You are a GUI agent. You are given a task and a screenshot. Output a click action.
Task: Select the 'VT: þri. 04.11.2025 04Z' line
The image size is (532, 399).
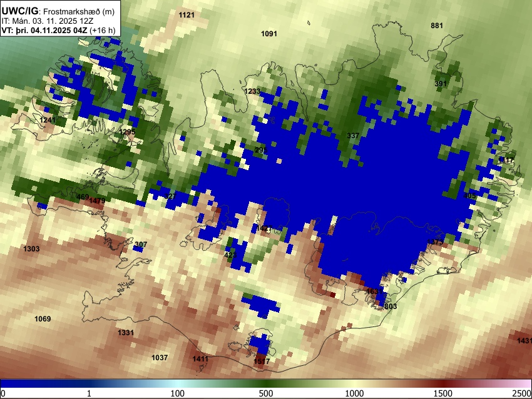coord(44,30)
